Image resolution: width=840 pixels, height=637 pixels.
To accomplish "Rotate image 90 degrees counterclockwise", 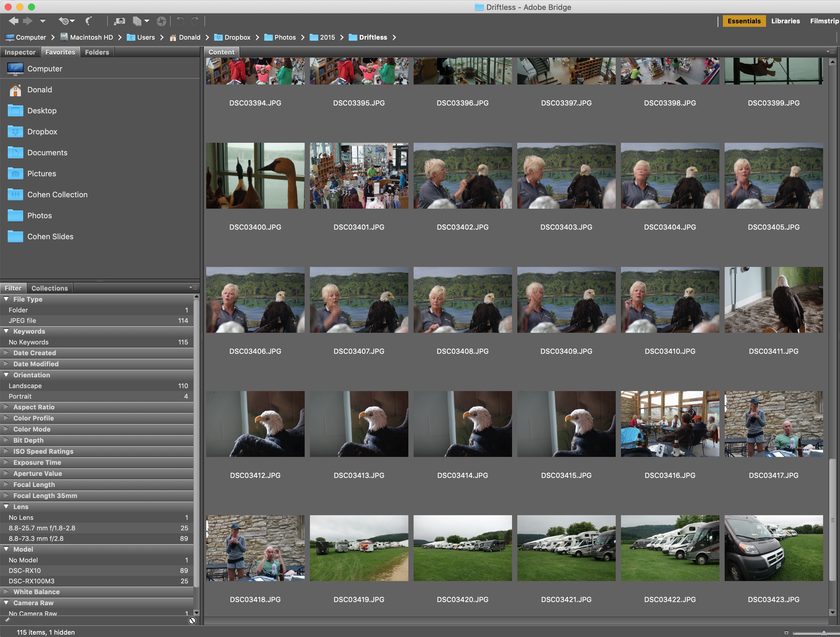I will (180, 21).
